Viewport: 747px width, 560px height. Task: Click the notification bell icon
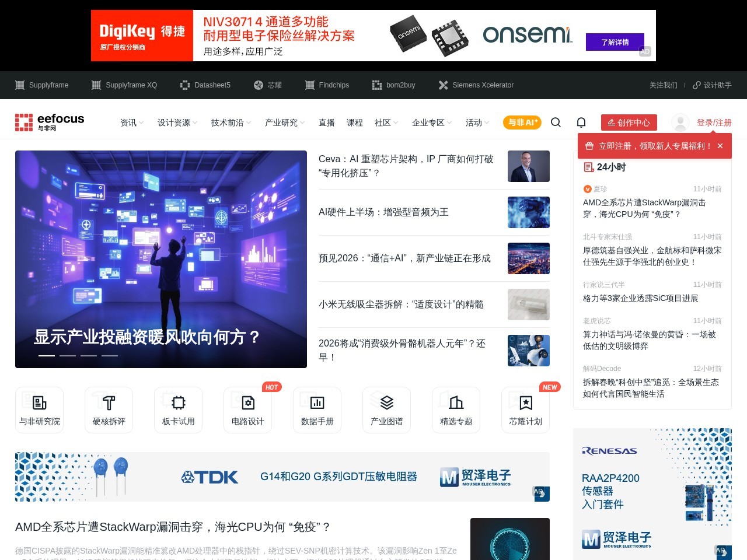coord(581,122)
